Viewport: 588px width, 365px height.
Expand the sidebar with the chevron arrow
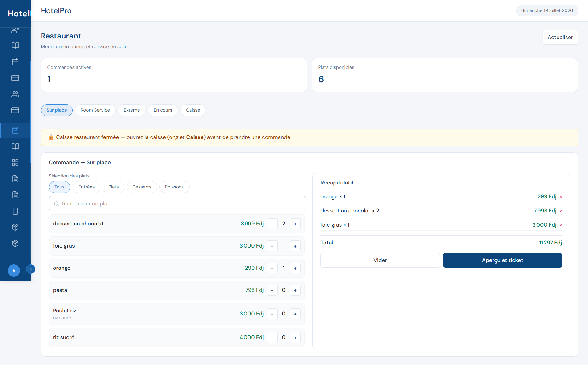[x=30, y=269]
